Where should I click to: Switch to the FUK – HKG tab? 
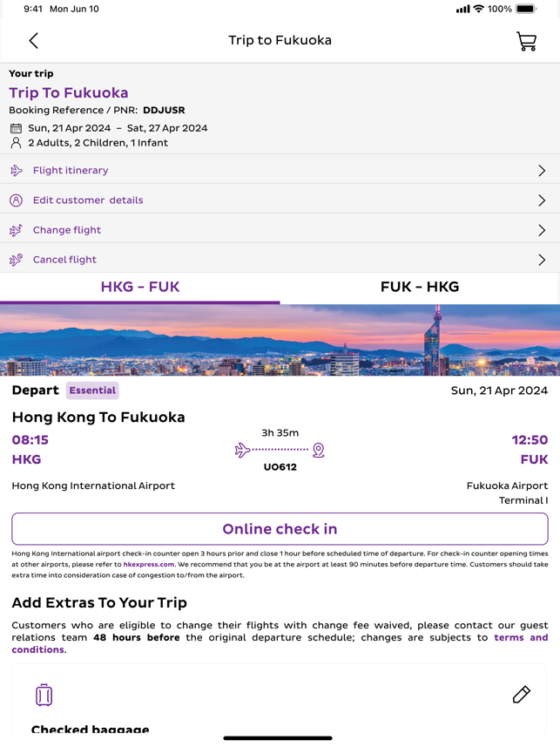pyautogui.click(x=420, y=287)
